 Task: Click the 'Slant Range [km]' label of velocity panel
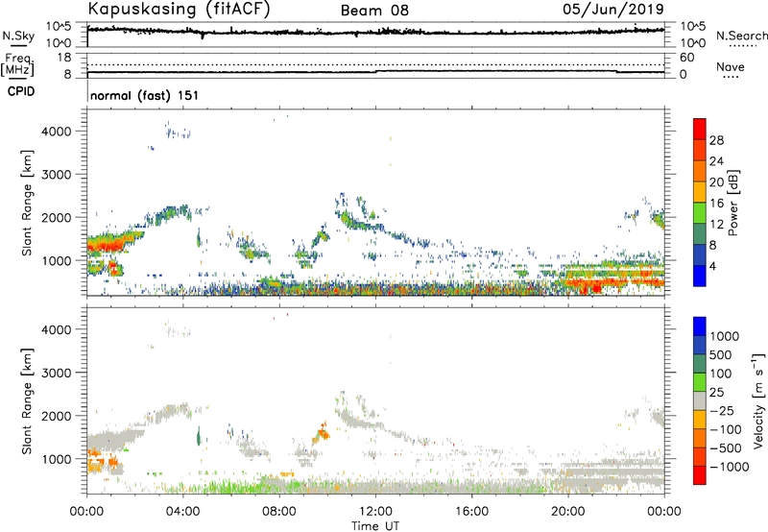click(x=27, y=401)
